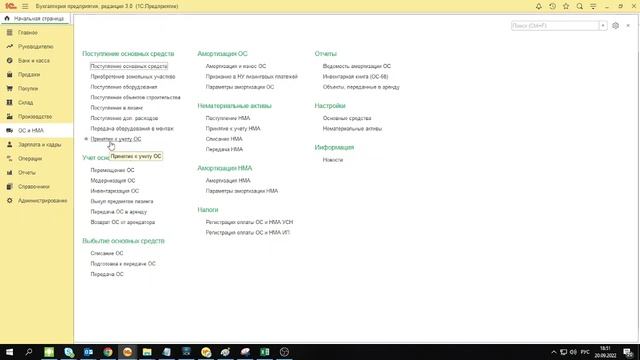Image resolution: width=640 pixels, height=360 pixels.
Task: Open Передача ОС в аренду
Action: point(119,212)
